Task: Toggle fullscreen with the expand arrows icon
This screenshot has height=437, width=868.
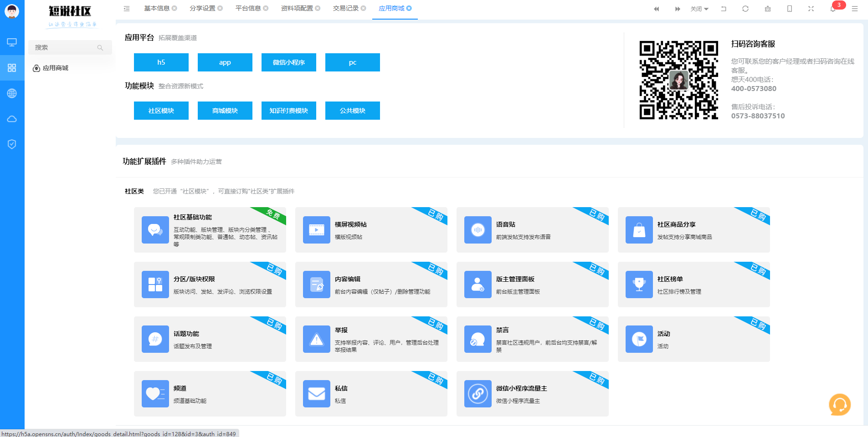Action: tap(811, 9)
